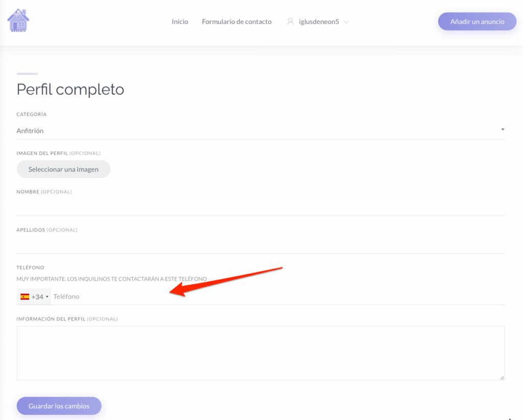
Task: Focus the Apellidos input field
Action: (260, 245)
